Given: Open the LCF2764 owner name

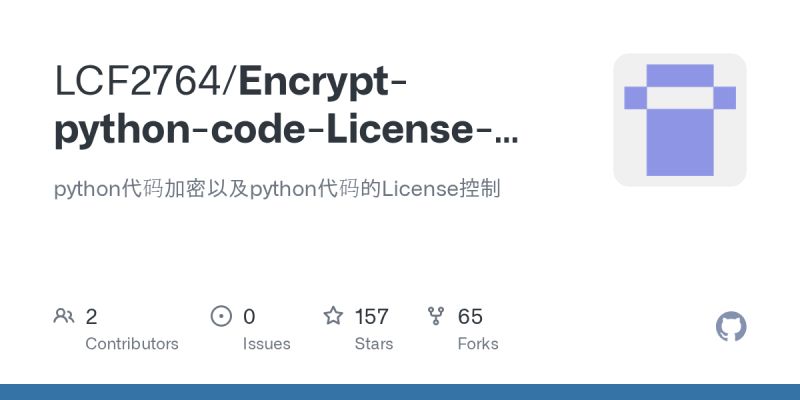Looking at the screenshot, I should (138, 82).
